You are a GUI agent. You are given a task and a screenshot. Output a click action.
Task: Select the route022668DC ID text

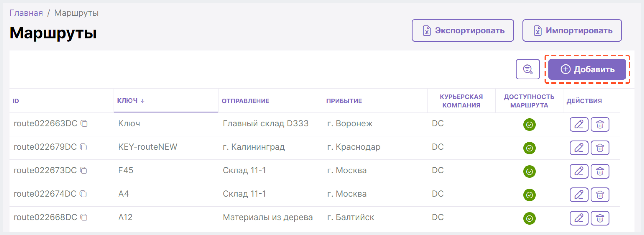point(45,217)
